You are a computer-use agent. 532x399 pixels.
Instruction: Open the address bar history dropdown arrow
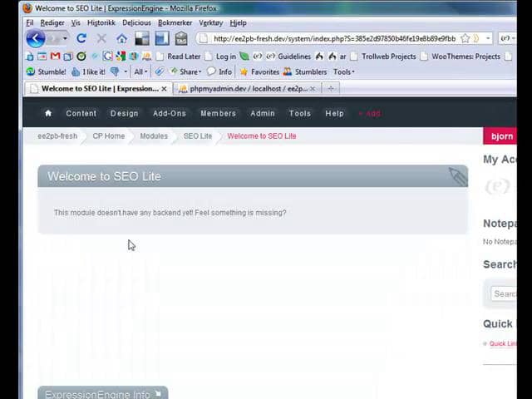point(488,38)
